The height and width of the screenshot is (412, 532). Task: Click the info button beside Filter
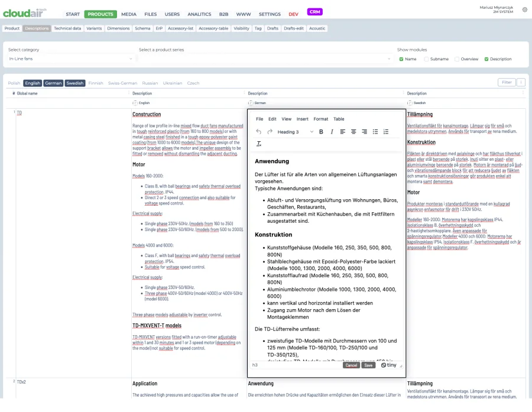tap(521, 82)
